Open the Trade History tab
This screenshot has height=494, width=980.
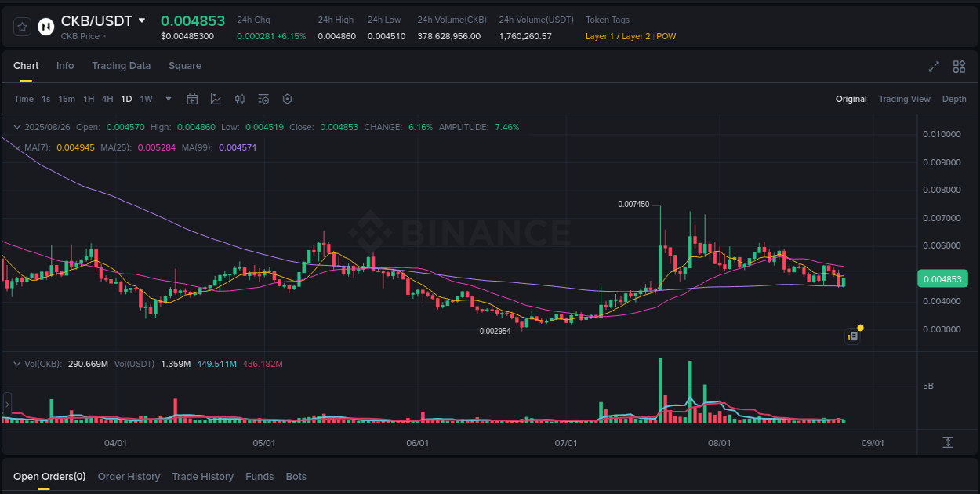tap(202, 476)
